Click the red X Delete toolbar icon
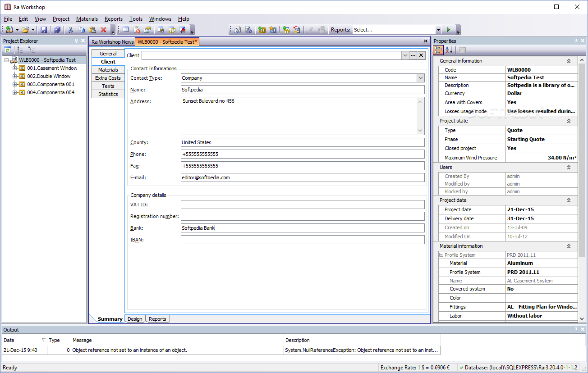The image size is (588, 373). click(103, 30)
